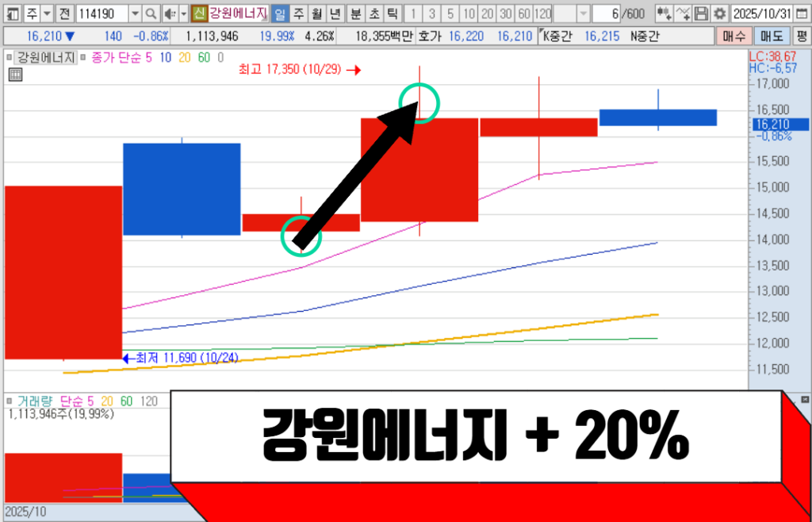Click the add line indicator icon
Screen dimensions: 812x522
pyautogui.click(x=682, y=13)
